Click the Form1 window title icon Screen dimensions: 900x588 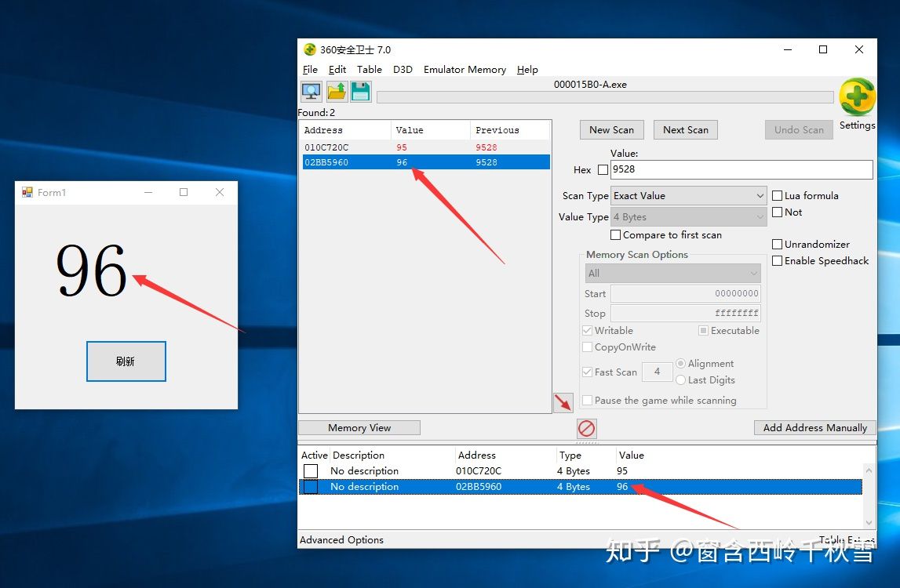(x=27, y=192)
